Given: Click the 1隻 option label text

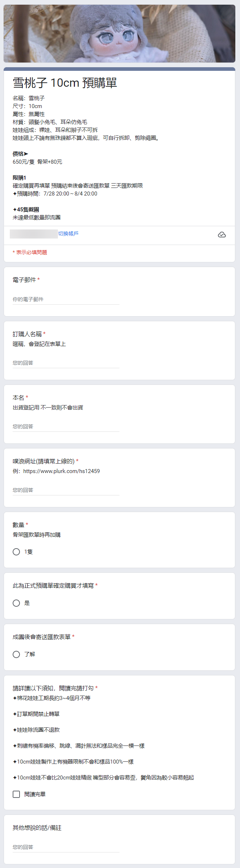Looking at the screenshot, I should click(x=29, y=552).
